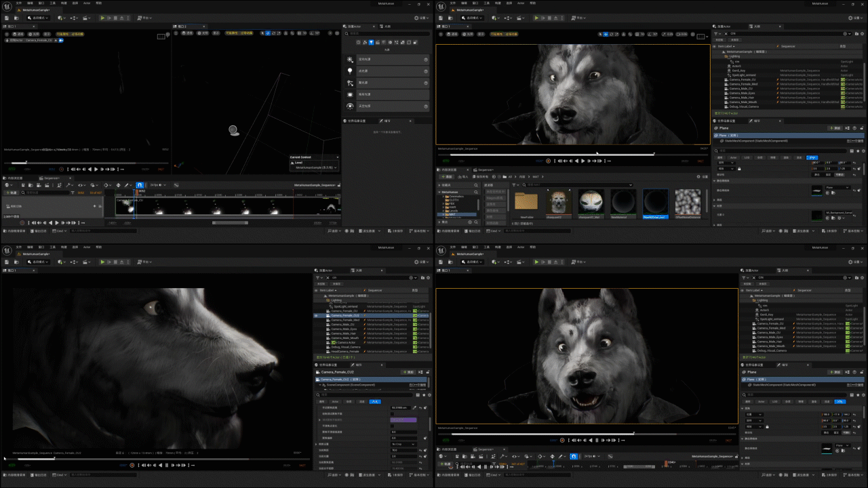Click Sequencer record button in top-left window
Screen dimensions: 868x488
click(x=22, y=222)
